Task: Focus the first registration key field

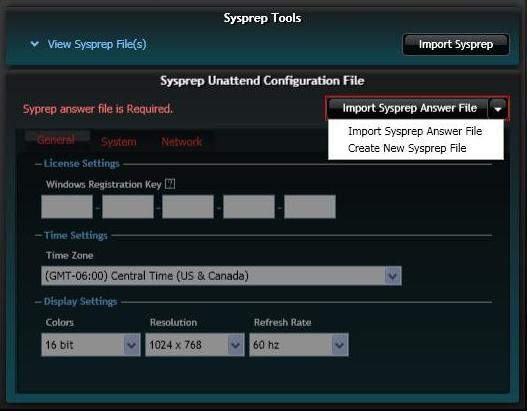Action: click(x=67, y=207)
